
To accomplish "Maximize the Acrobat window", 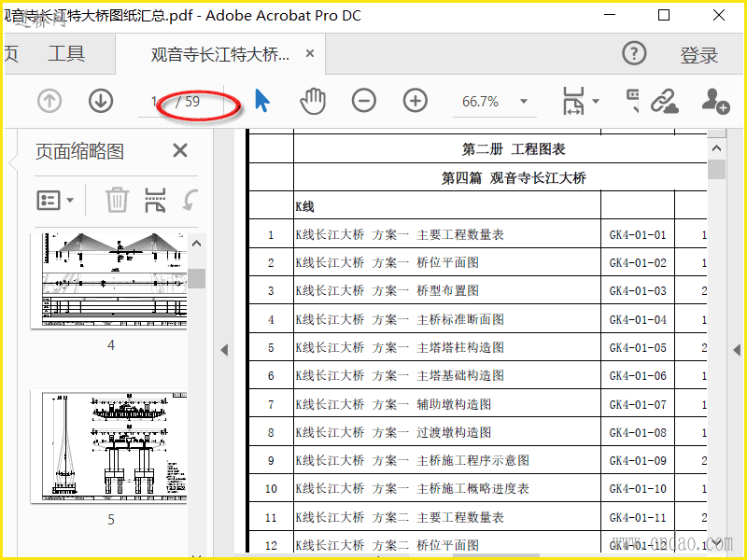I will (x=664, y=15).
